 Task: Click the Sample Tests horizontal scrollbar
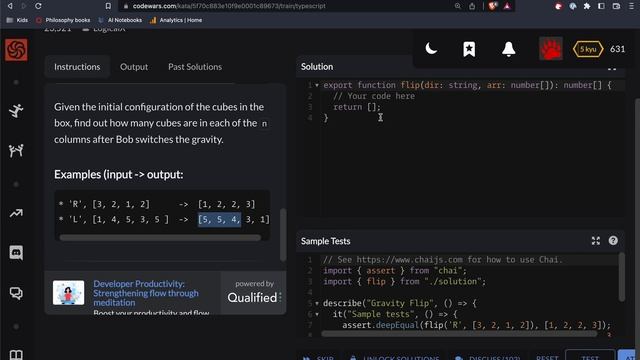[x=459, y=333]
